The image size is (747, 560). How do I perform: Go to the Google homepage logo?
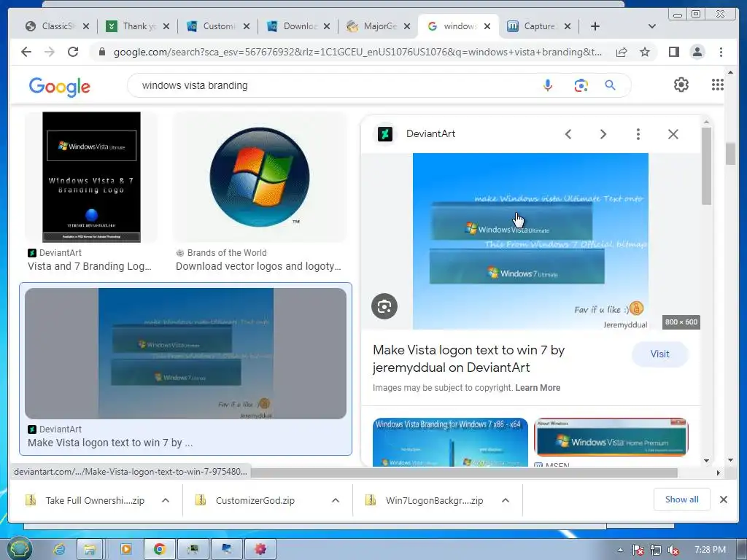click(x=60, y=87)
